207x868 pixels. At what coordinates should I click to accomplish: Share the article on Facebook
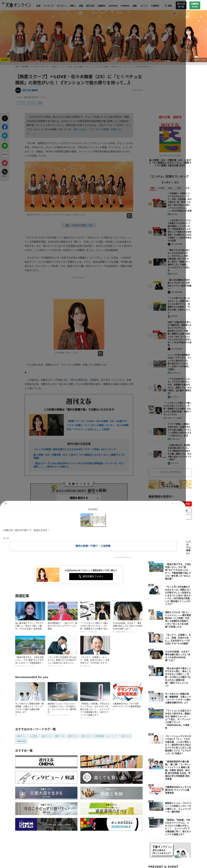5,127
